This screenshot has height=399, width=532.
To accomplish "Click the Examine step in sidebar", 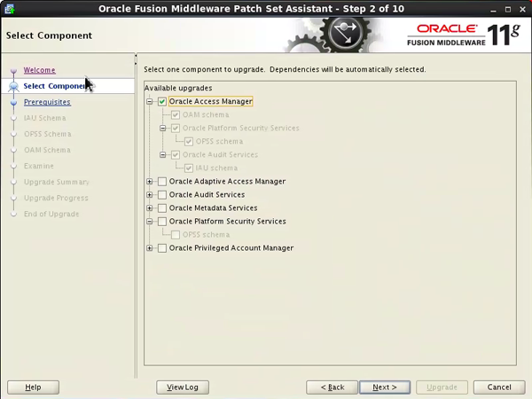I will coord(39,166).
